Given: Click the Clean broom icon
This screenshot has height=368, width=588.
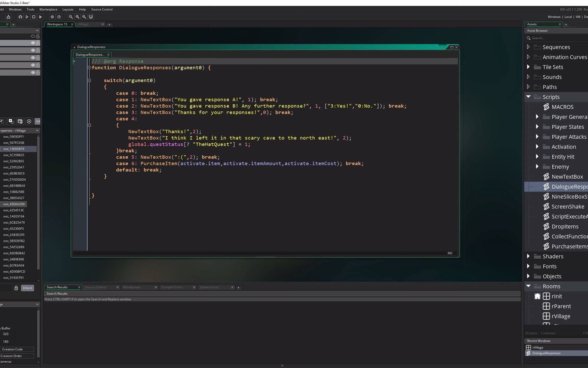Looking at the screenshot, I should click(x=40, y=17).
